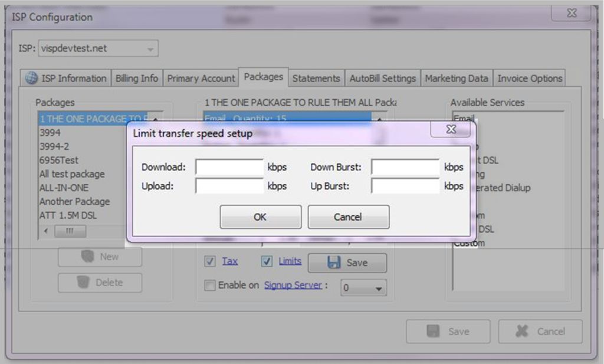Select the Email Quantity: 15 service row
The image size is (604, 364).
tap(287, 117)
